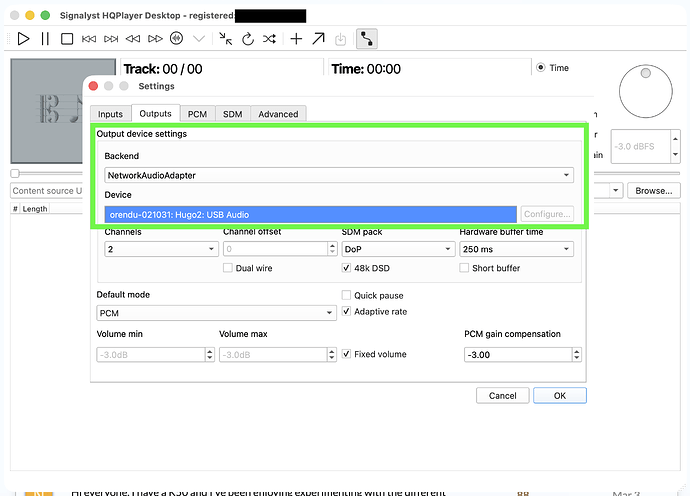Image resolution: width=690 pixels, height=496 pixels.
Task: Click the round volume knob
Action: (646, 91)
